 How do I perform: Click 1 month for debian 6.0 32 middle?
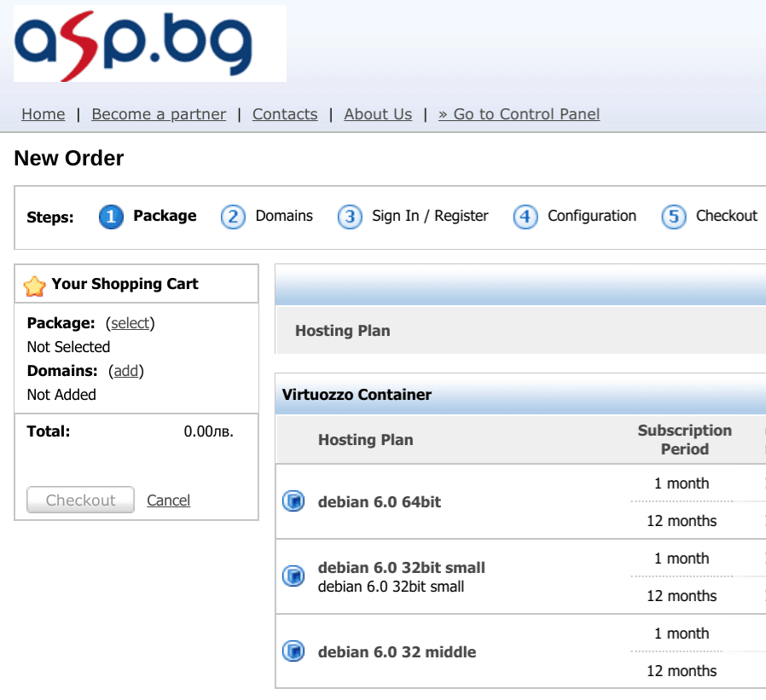tap(682, 633)
